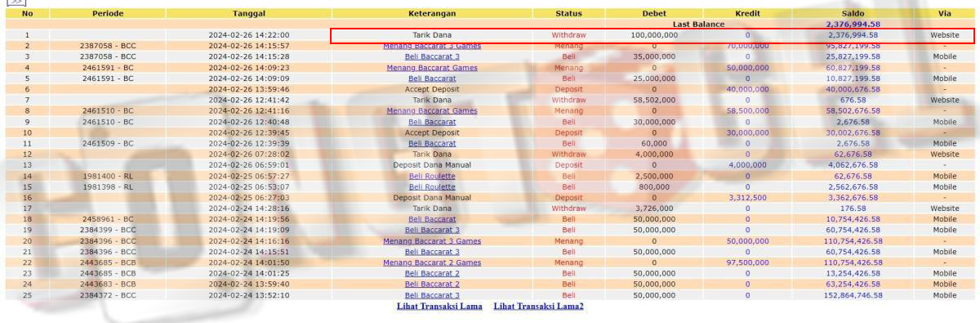Click the Saldo column header
The height and width of the screenshot is (323, 980).
point(853,14)
